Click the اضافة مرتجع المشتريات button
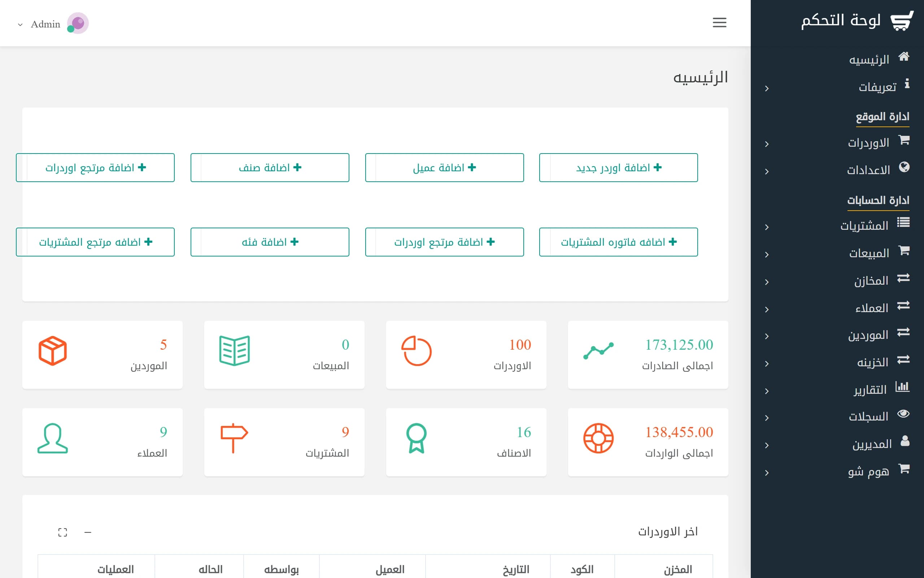This screenshot has width=924, height=578. pyautogui.click(x=95, y=242)
